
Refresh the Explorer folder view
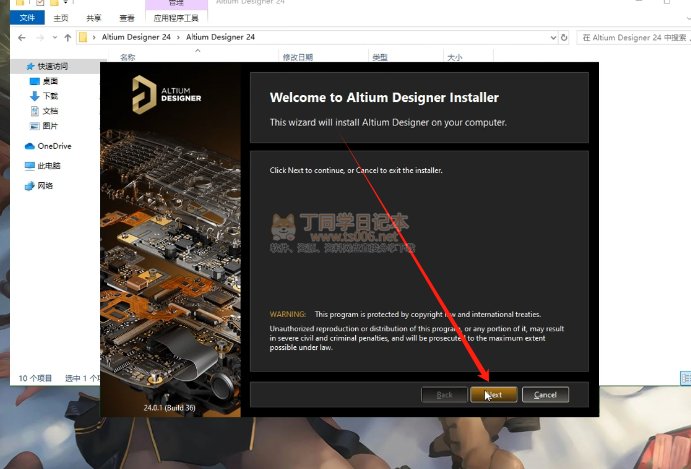point(564,37)
